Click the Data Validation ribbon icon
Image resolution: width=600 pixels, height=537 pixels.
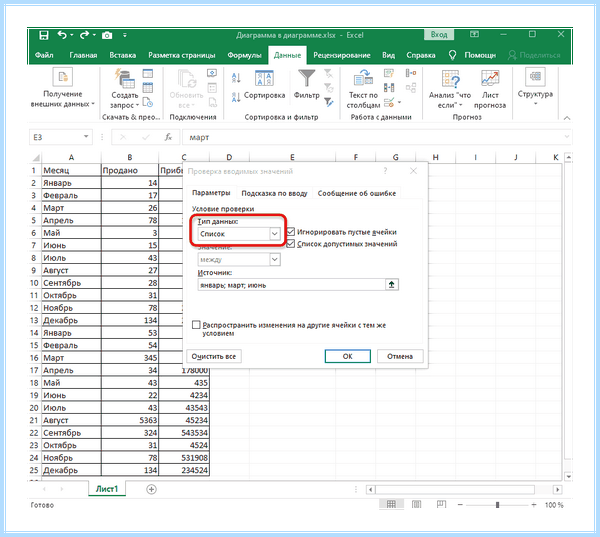point(389,103)
